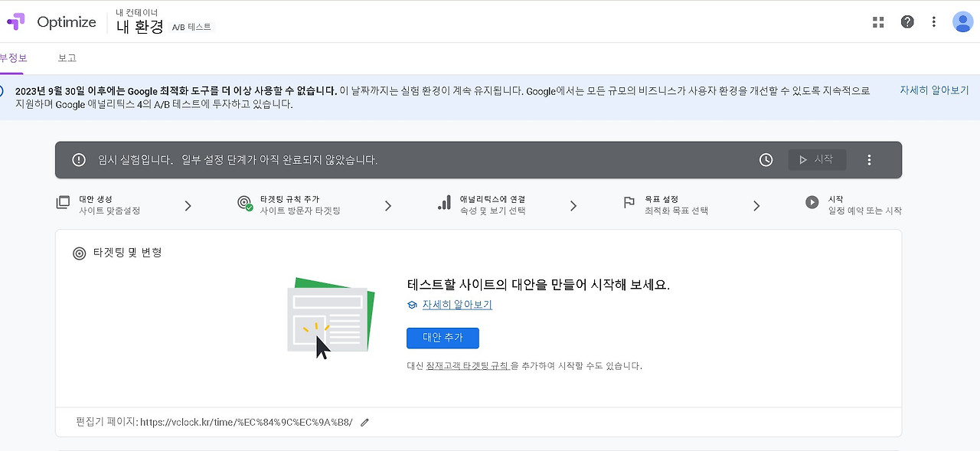Open the Help question mark icon

tap(907, 21)
